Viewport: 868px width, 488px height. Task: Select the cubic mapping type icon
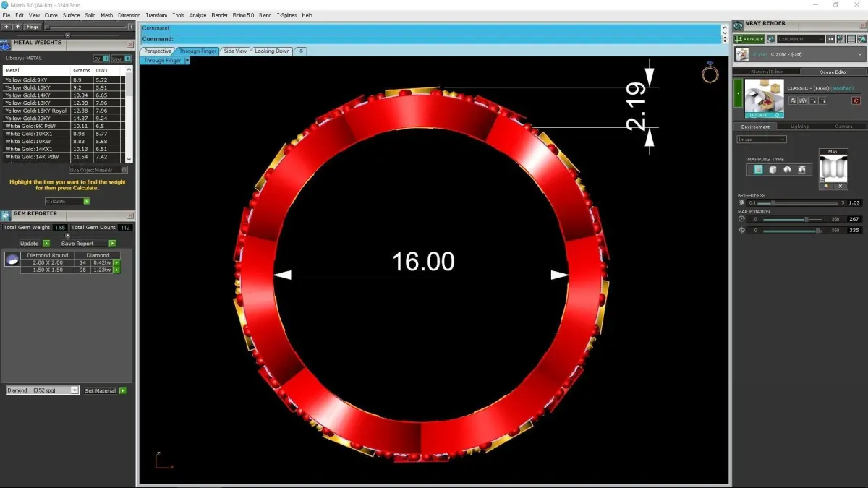(x=773, y=170)
